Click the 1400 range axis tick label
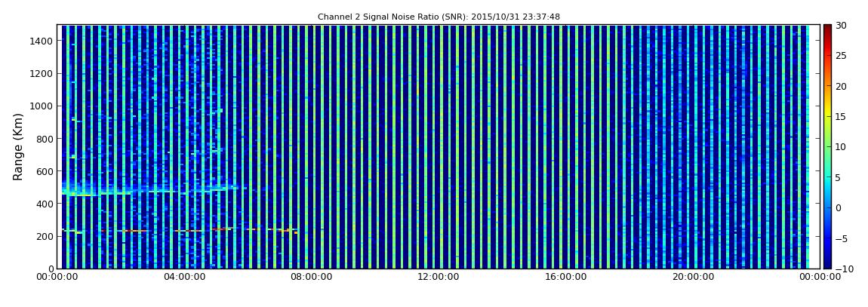Image resolution: width=868 pixels, height=307 pixels. point(42,41)
